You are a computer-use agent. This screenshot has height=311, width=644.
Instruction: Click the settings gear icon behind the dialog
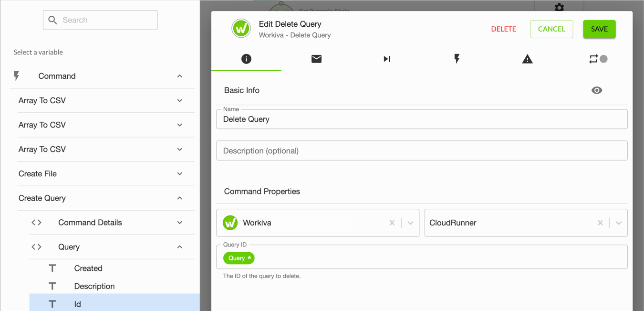tap(559, 7)
